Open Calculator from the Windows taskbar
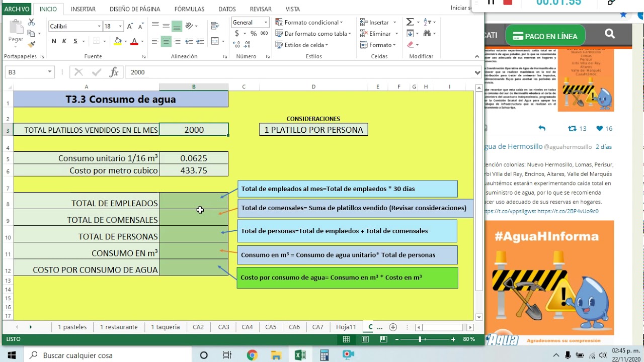644x362 pixels. 325,355
